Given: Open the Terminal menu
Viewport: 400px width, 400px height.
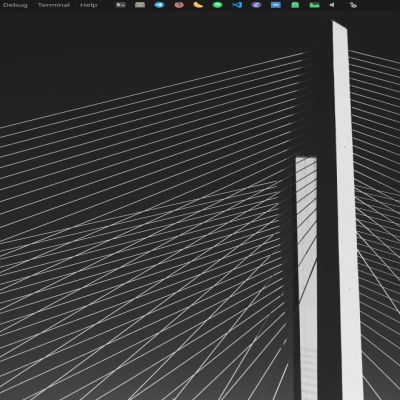Looking at the screenshot, I should click(x=54, y=5).
